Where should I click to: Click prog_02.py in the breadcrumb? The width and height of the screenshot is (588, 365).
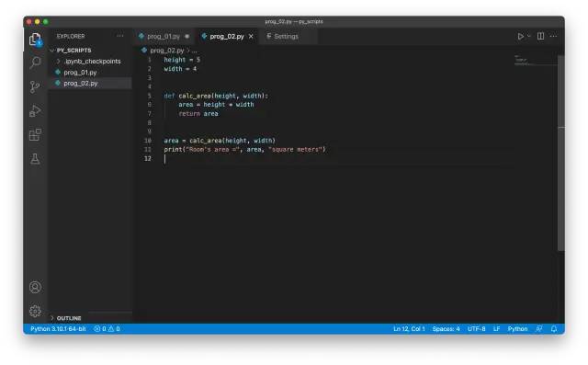[x=167, y=51]
